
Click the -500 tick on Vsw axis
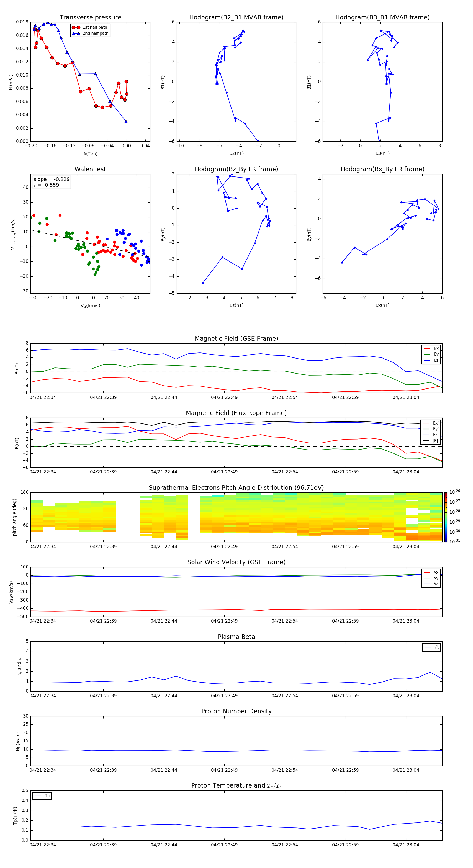click(22, 617)
